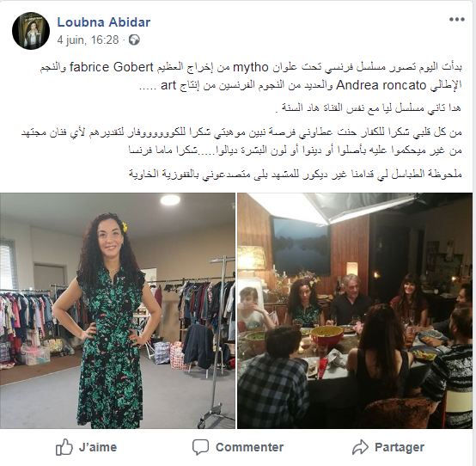The height and width of the screenshot is (466, 476).
Task: Click the thumbs-up J'aime icon
Action: coord(64,447)
